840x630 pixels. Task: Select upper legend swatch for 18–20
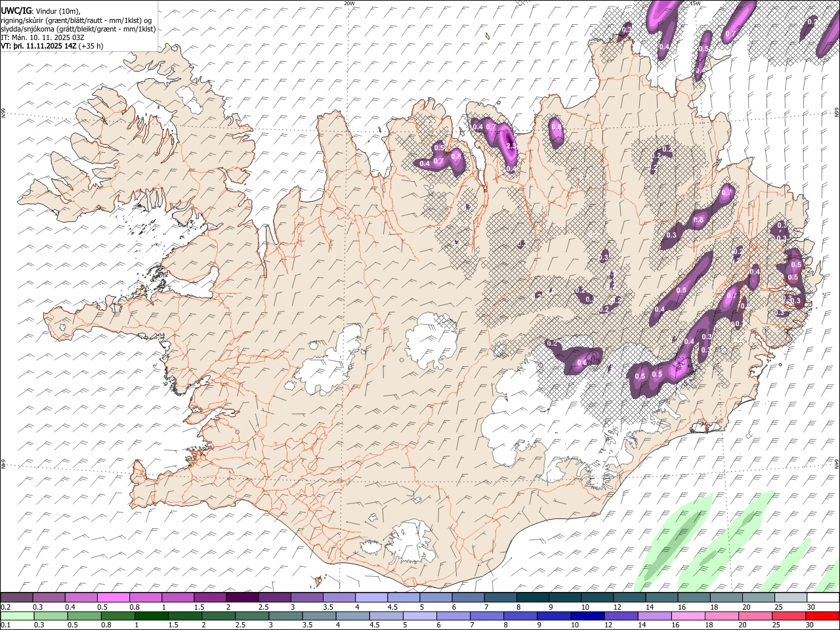click(x=727, y=597)
